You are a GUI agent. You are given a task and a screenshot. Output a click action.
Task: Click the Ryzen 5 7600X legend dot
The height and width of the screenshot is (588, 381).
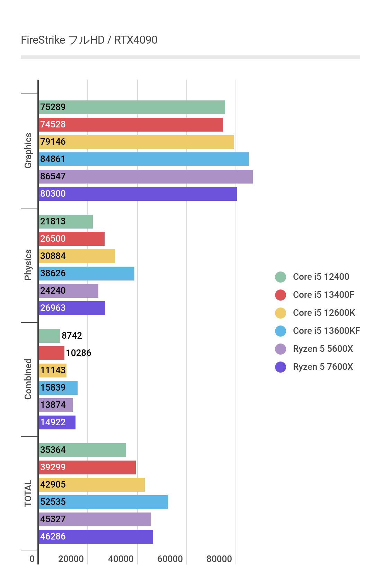point(281,367)
